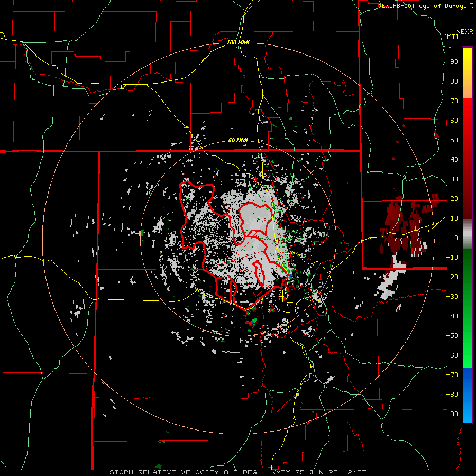Click the -90 knot value on the color scale
The image size is (476, 476).
tap(452, 414)
